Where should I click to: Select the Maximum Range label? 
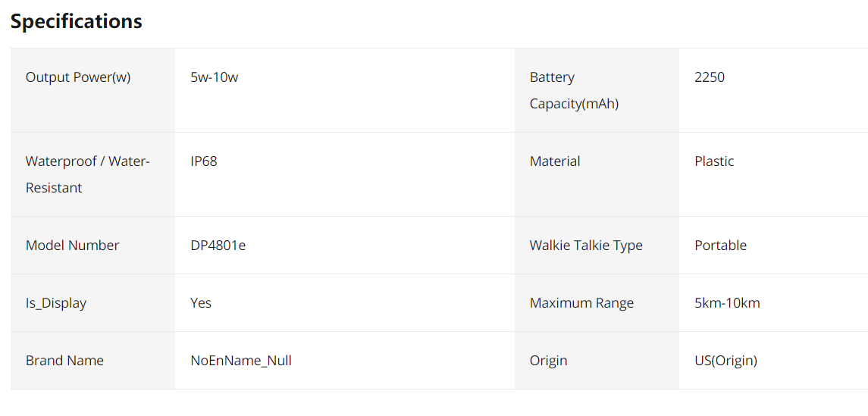pyautogui.click(x=581, y=303)
